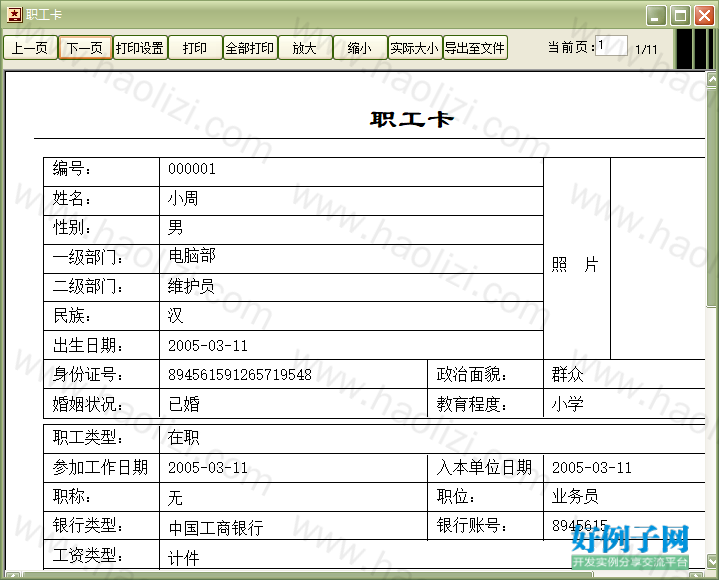The width and height of the screenshot is (719, 580).
Task: Click the 职工卡 report heading
Action: (x=412, y=120)
